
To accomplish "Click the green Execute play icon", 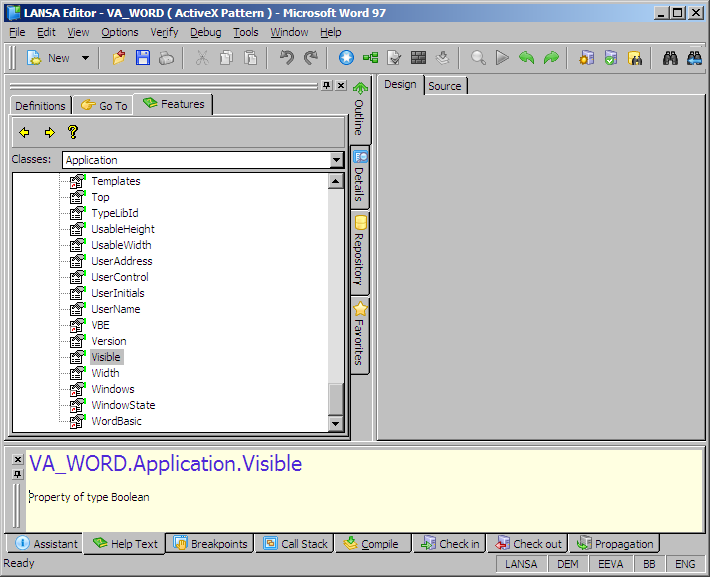I will (502, 58).
